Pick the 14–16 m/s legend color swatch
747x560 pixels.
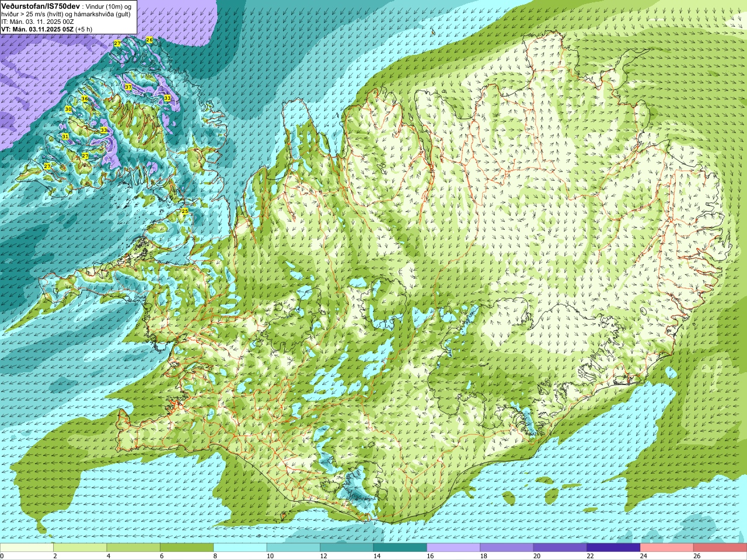coord(400,548)
